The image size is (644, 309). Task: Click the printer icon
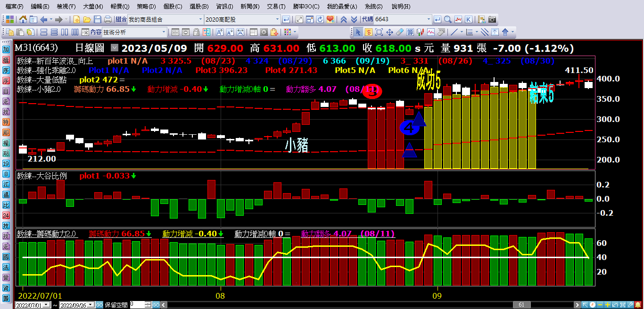click(107, 19)
